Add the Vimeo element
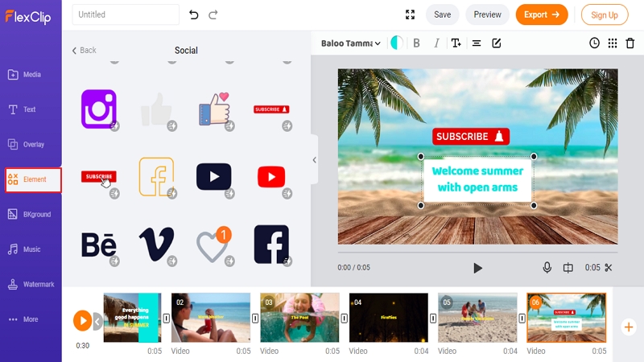The height and width of the screenshot is (362, 644). [x=156, y=245]
